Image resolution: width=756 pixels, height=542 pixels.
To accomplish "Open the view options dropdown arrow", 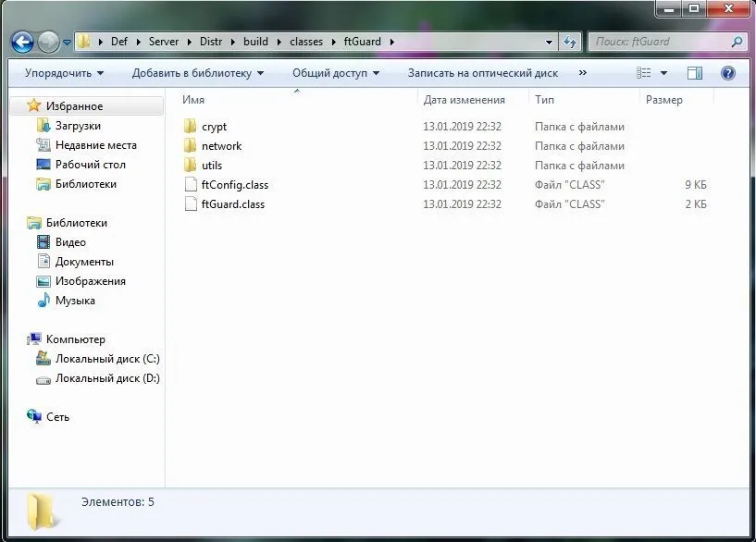I will coord(663,73).
